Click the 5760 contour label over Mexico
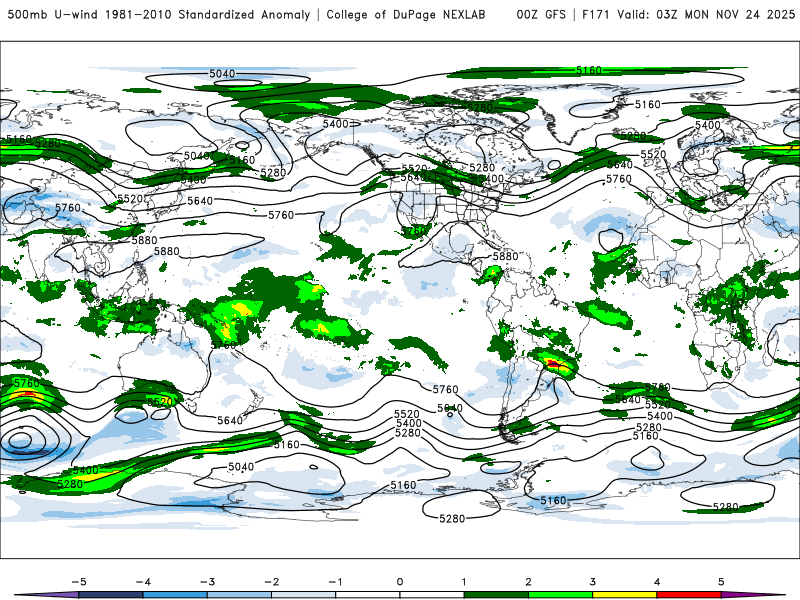 (x=413, y=231)
